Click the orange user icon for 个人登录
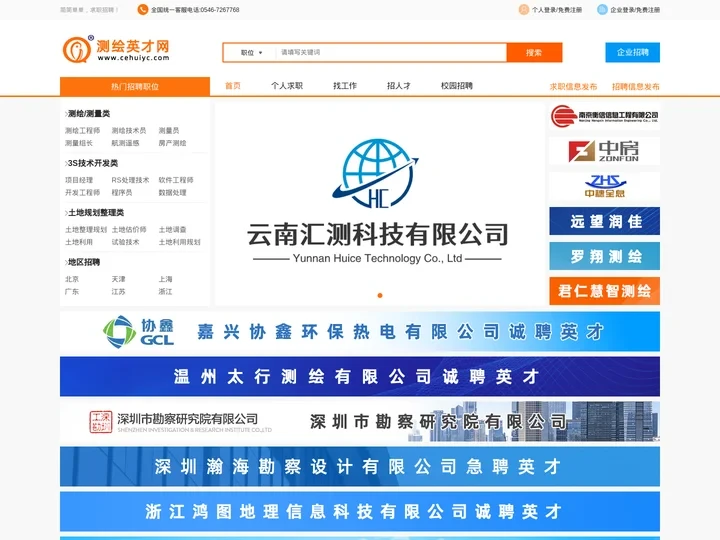The width and height of the screenshot is (720, 540). click(523, 9)
